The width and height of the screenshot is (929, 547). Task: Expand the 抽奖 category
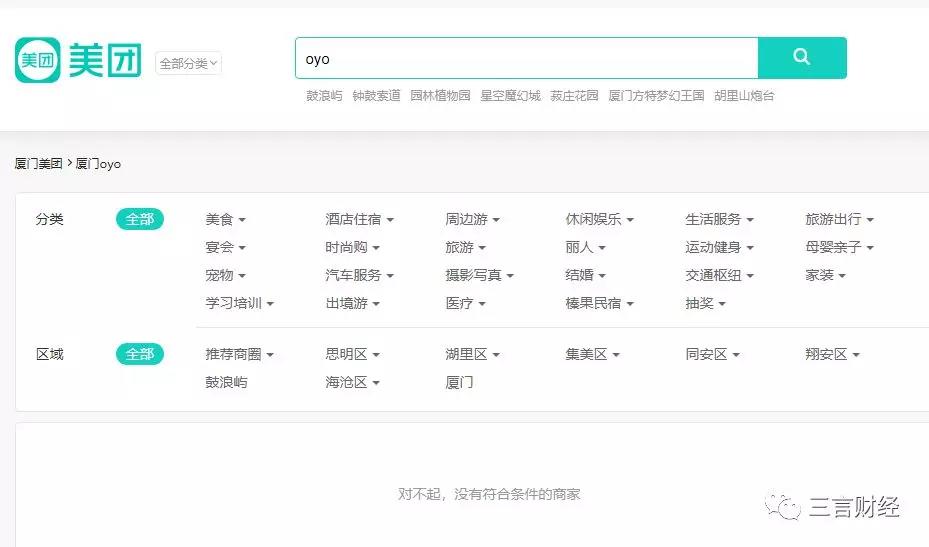[705, 303]
